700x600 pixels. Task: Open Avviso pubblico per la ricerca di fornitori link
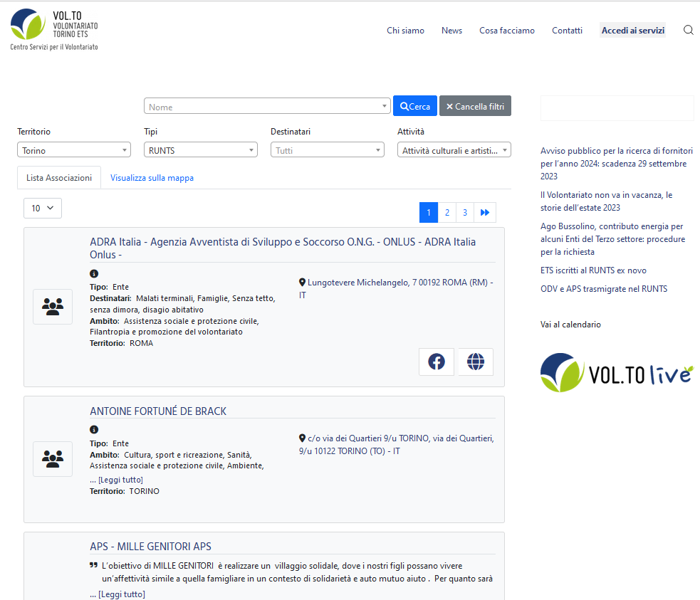[x=617, y=163]
